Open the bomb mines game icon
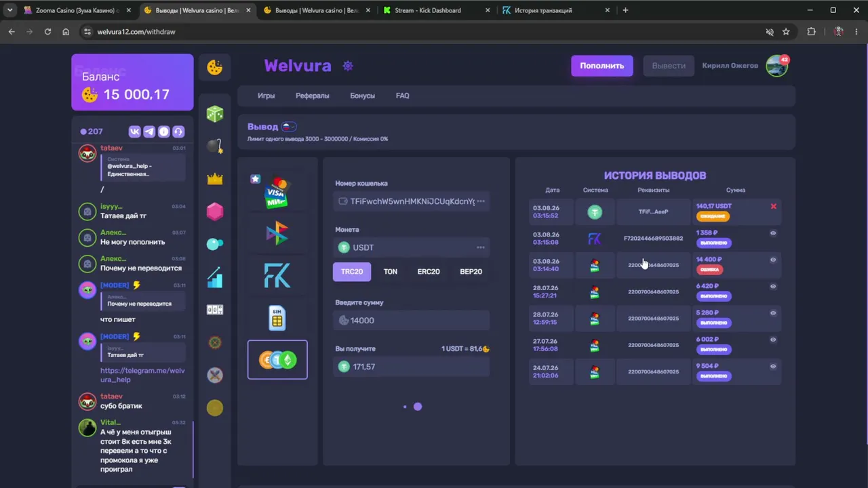 (x=215, y=146)
